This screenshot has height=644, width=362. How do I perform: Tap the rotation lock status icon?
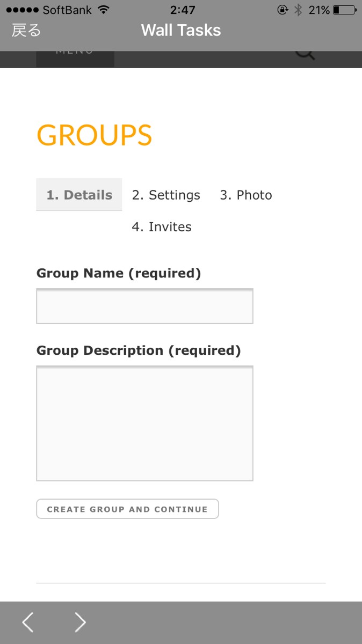(283, 10)
